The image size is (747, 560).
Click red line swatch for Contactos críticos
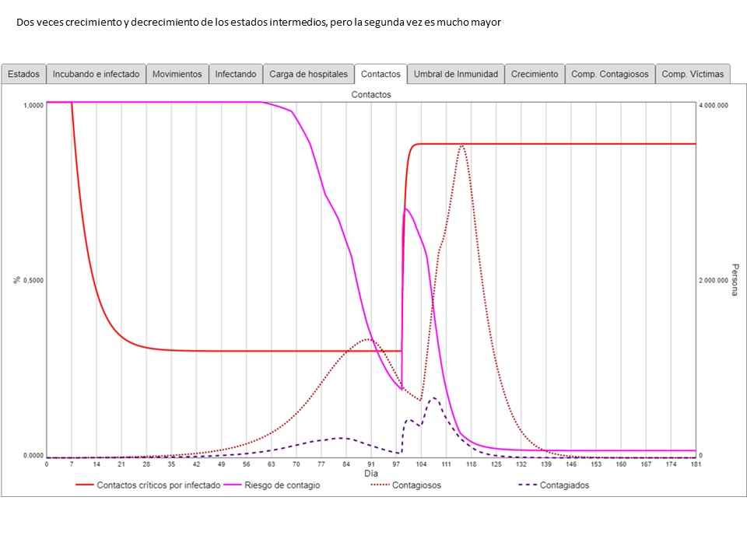84,485
